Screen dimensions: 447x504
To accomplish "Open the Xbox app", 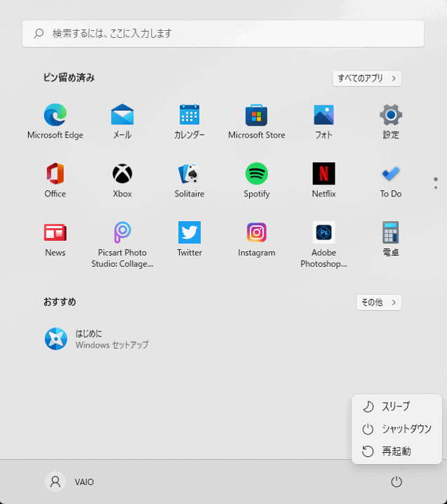I will click(122, 180).
